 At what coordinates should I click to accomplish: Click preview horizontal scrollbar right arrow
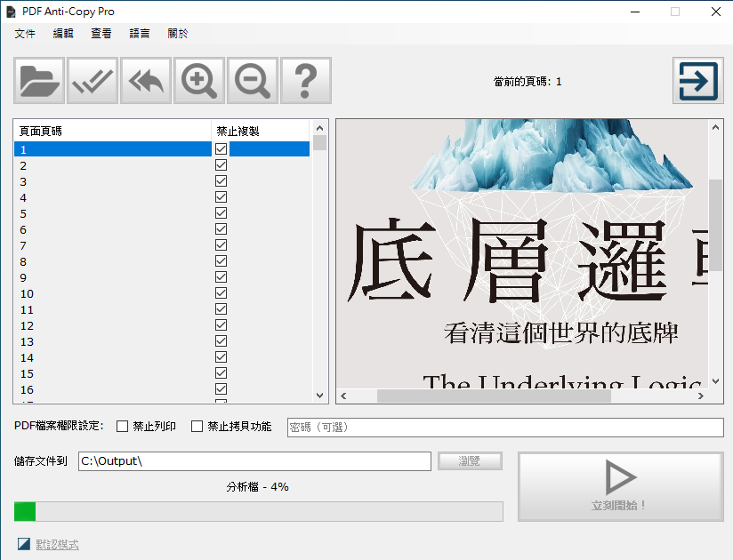(700, 396)
